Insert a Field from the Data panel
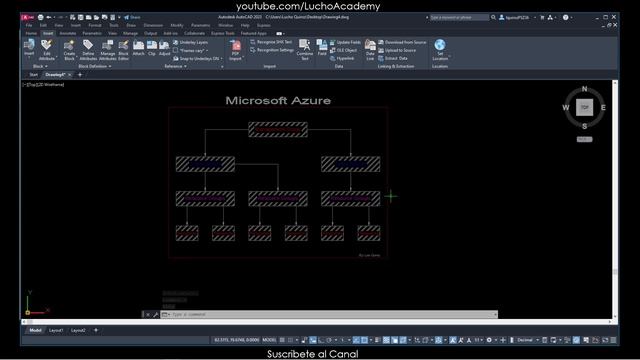The image size is (640, 360). (322, 48)
